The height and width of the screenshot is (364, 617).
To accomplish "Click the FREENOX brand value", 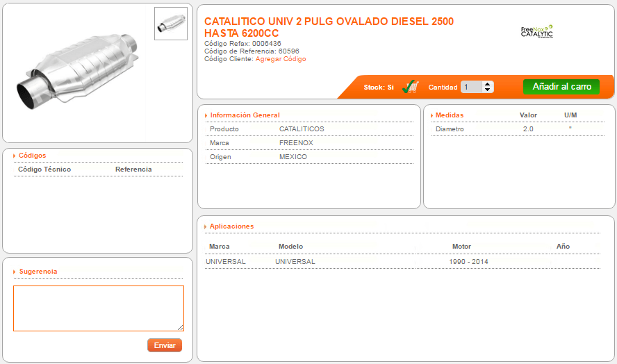I will pyautogui.click(x=296, y=143).
